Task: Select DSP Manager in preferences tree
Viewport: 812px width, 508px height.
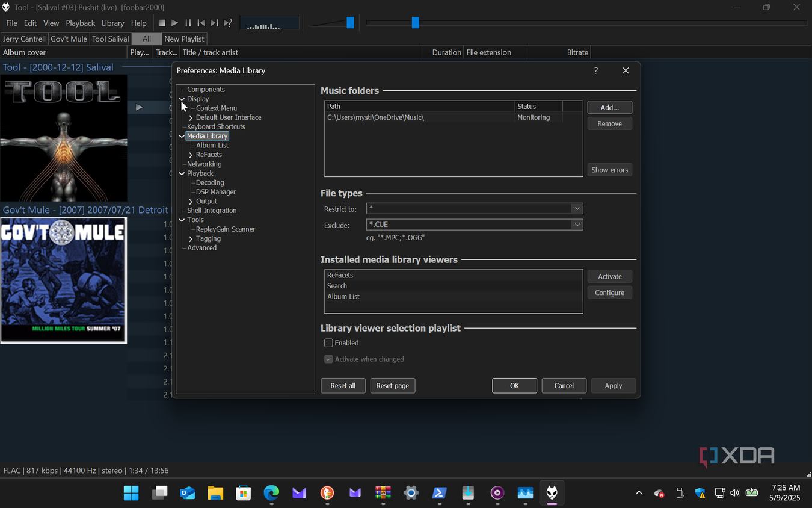Action: coord(216,192)
